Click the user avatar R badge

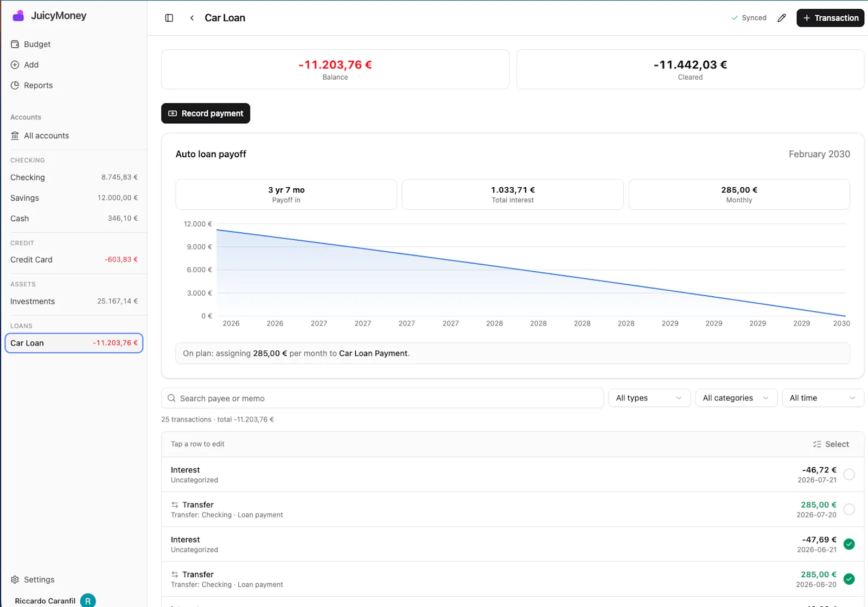[x=88, y=600]
